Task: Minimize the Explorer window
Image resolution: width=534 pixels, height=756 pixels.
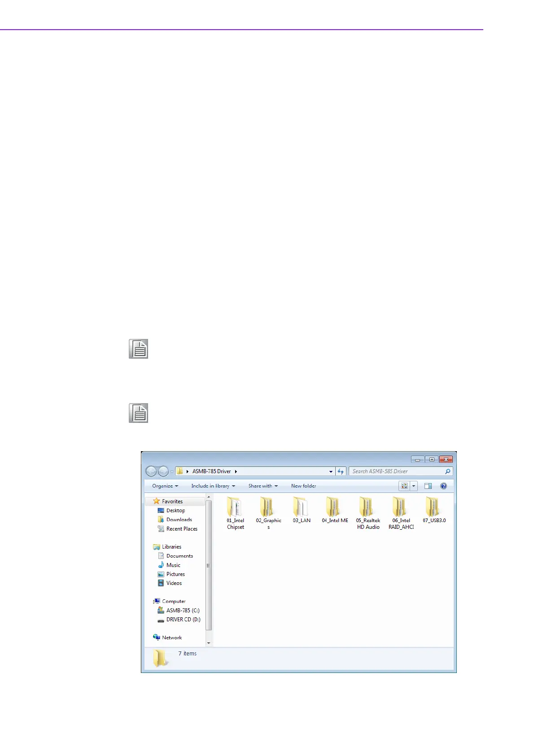Action: pos(417,460)
